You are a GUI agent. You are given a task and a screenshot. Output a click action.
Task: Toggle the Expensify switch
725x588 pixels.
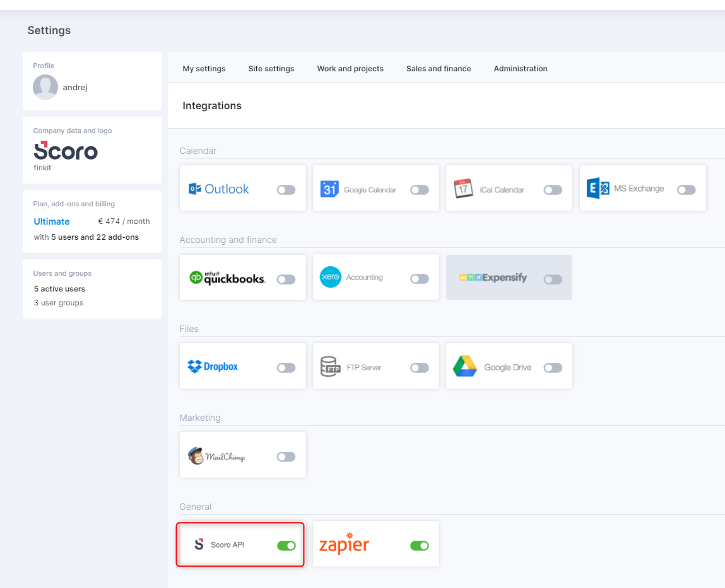tap(553, 279)
